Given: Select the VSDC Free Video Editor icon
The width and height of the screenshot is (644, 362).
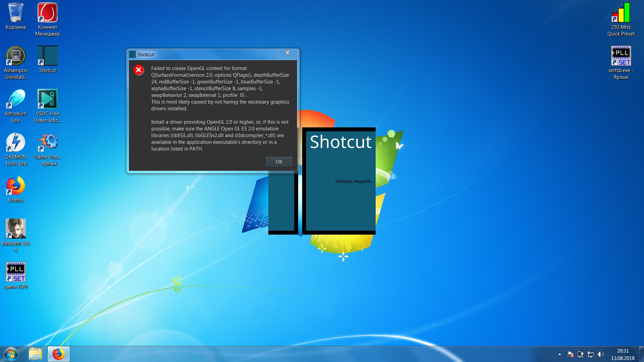Looking at the screenshot, I should (x=48, y=100).
